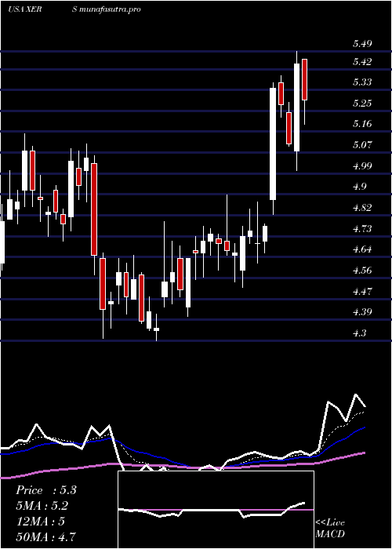
Task: Click the 5.33 price axis label
Action: click(362, 82)
